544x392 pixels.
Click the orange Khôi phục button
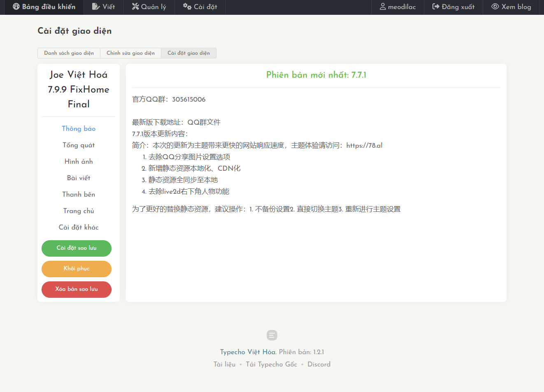77,269
